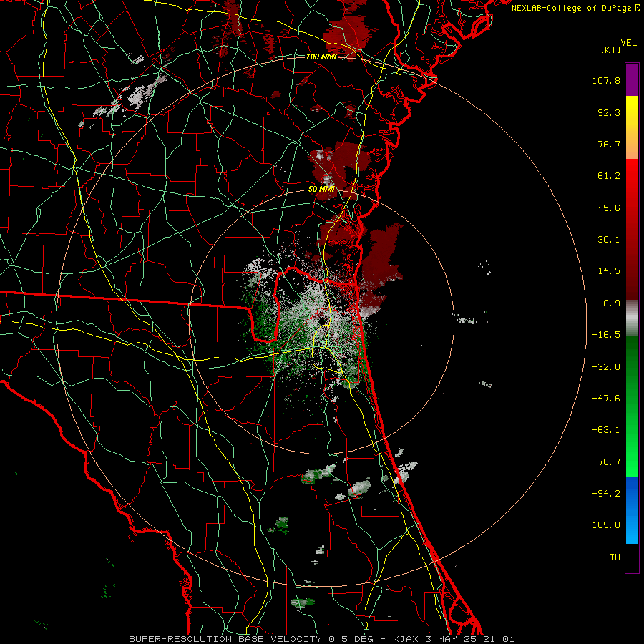Click the 76.7 velocity scale value
Screen dimensions: 644x644
coord(609,144)
